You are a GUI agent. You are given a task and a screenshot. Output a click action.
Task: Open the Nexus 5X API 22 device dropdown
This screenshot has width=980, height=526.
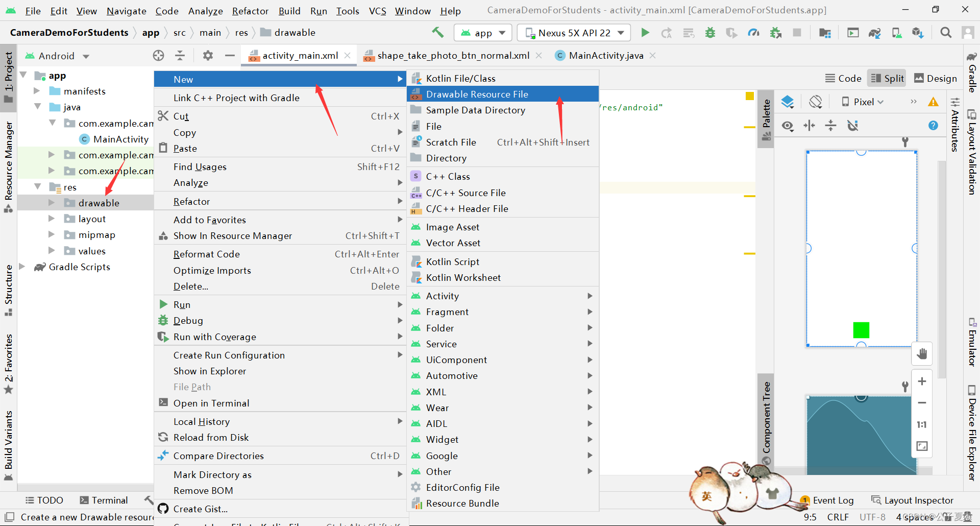[573, 32]
